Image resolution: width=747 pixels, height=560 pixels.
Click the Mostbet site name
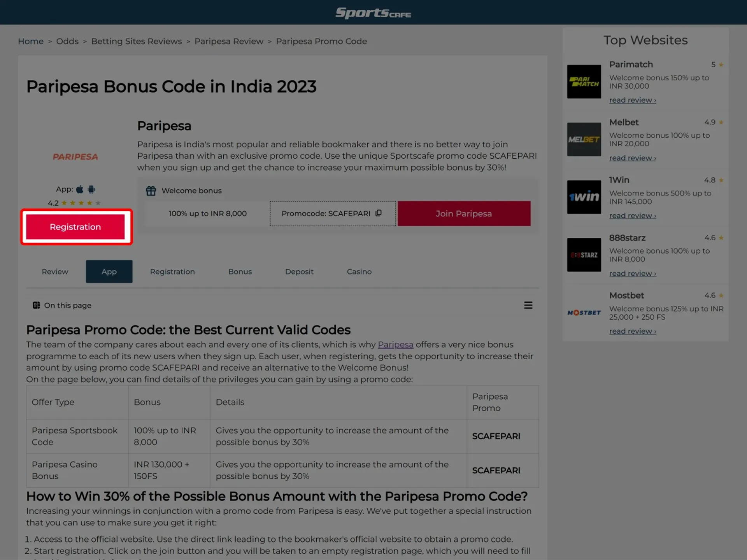(627, 296)
